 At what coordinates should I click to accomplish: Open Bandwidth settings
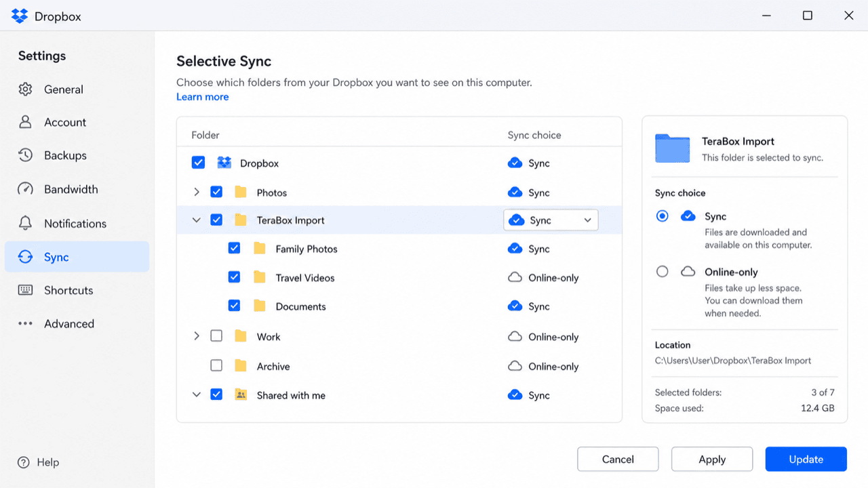coord(77,189)
